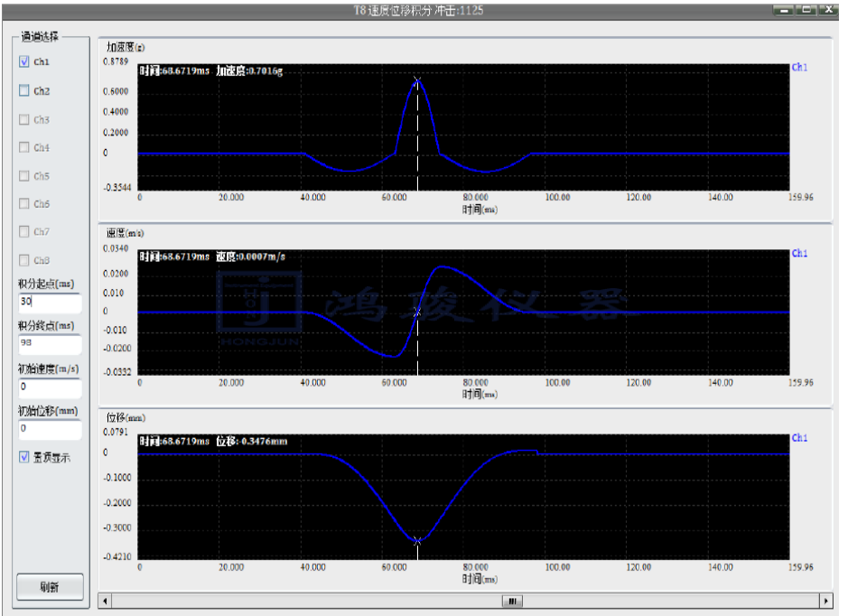Click the cursor marker on velocity curve
This screenshot has width=857, height=616.
point(417,312)
